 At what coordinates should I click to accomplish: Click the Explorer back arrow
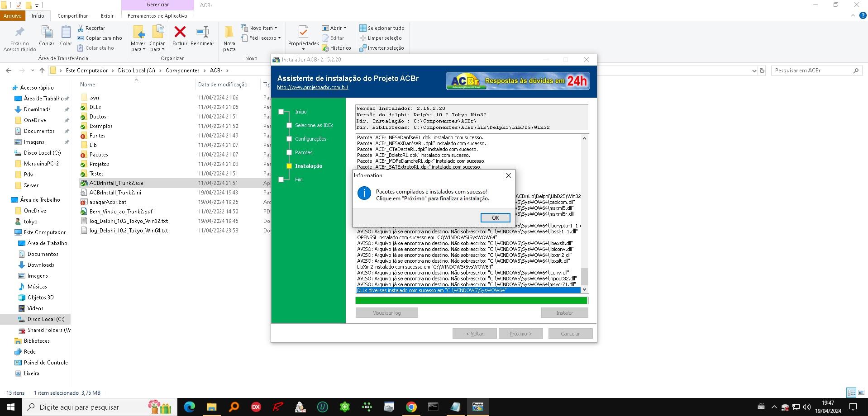(x=9, y=71)
